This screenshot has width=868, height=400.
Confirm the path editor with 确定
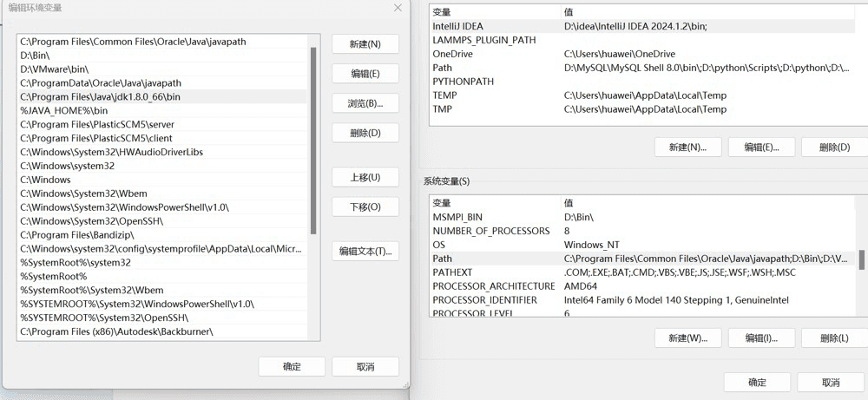292,366
